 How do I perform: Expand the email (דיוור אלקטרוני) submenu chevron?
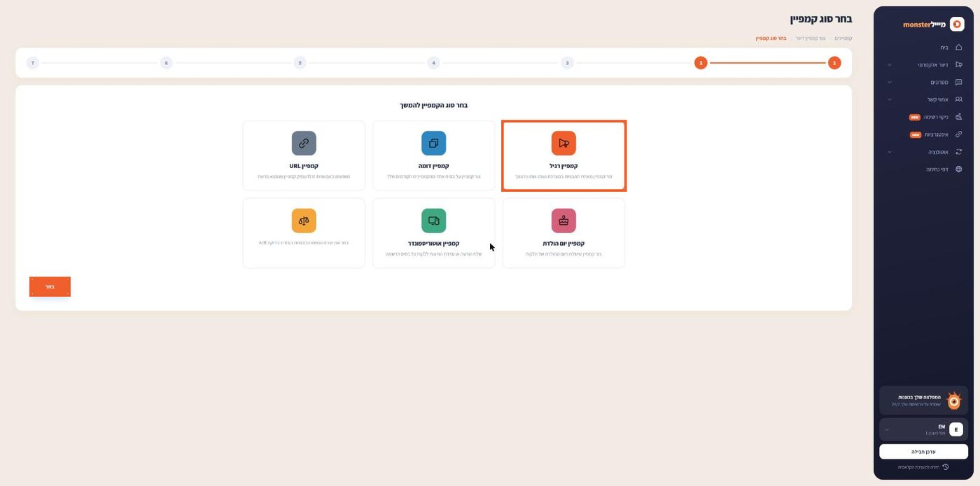[x=890, y=65]
